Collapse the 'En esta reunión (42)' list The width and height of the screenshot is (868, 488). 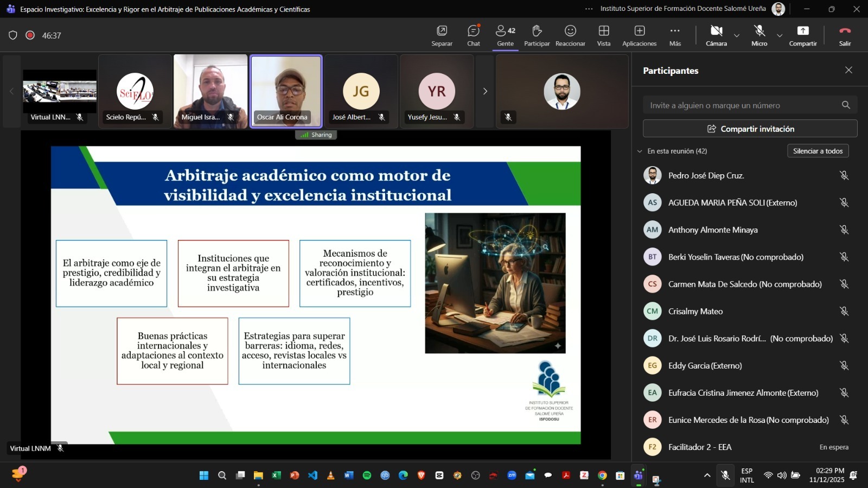pos(640,151)
